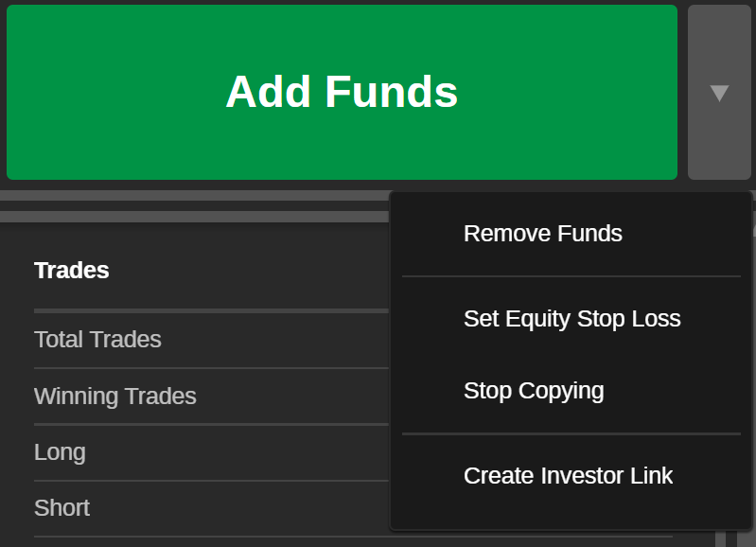Click the Winning Trades label text

click(115, 397)
